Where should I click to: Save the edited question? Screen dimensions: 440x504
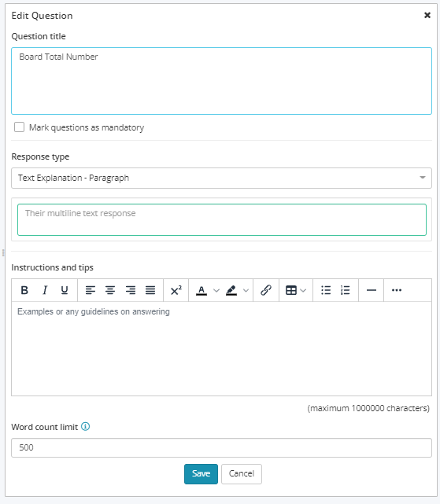[x=201, y=474]
